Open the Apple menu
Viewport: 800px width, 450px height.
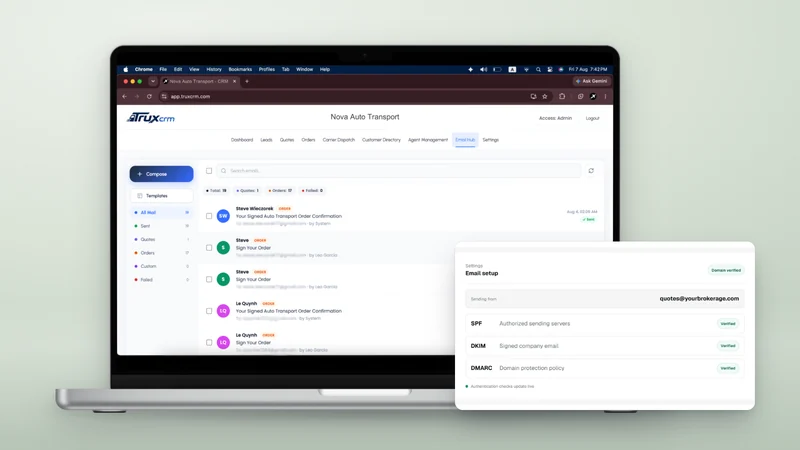(126, 69)
